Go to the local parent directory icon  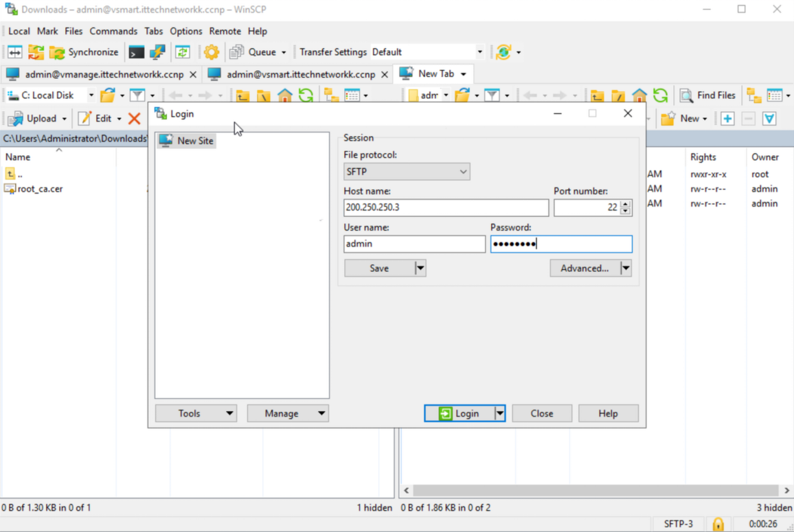point(242,95)
